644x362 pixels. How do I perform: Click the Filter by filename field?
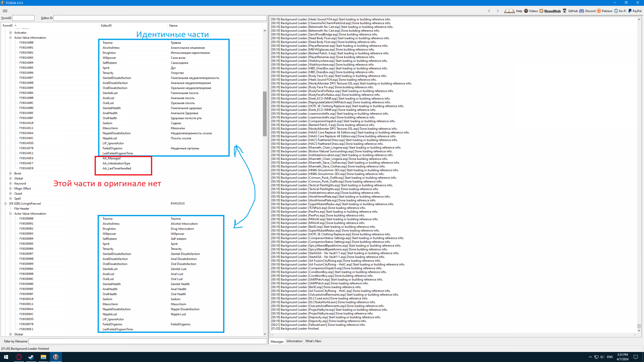click(148, 341)
